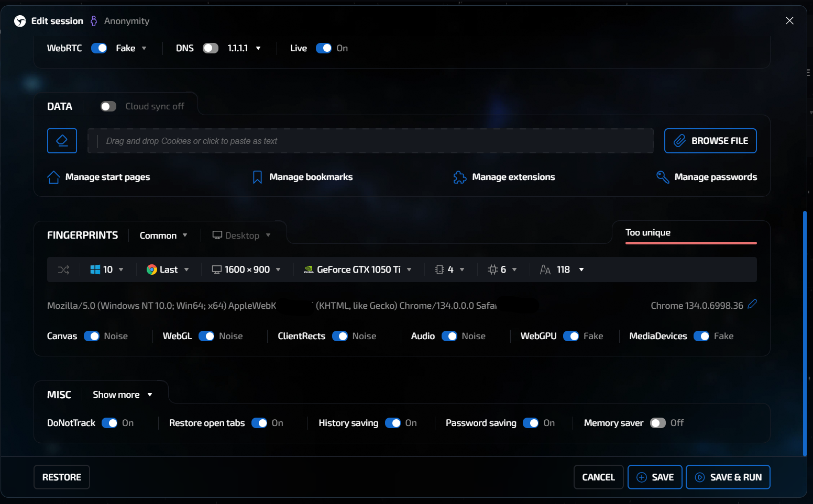Click the pencil edit icon beside Chrome version
The image size is (813, 504).
(x=752, y=304)
